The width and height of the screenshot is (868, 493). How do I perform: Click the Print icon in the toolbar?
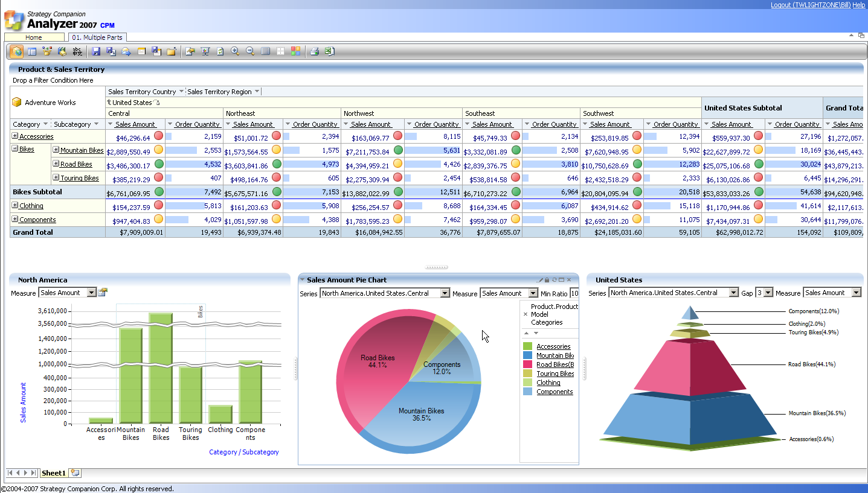[314, 51]
